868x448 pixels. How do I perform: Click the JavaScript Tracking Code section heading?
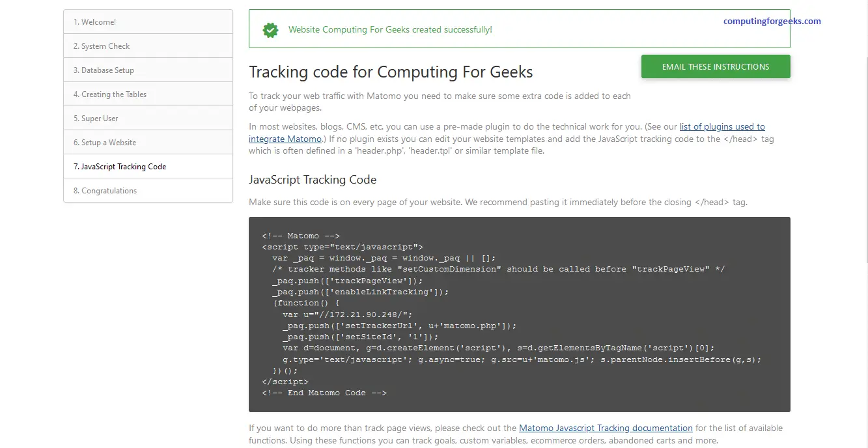coord(313,179)
